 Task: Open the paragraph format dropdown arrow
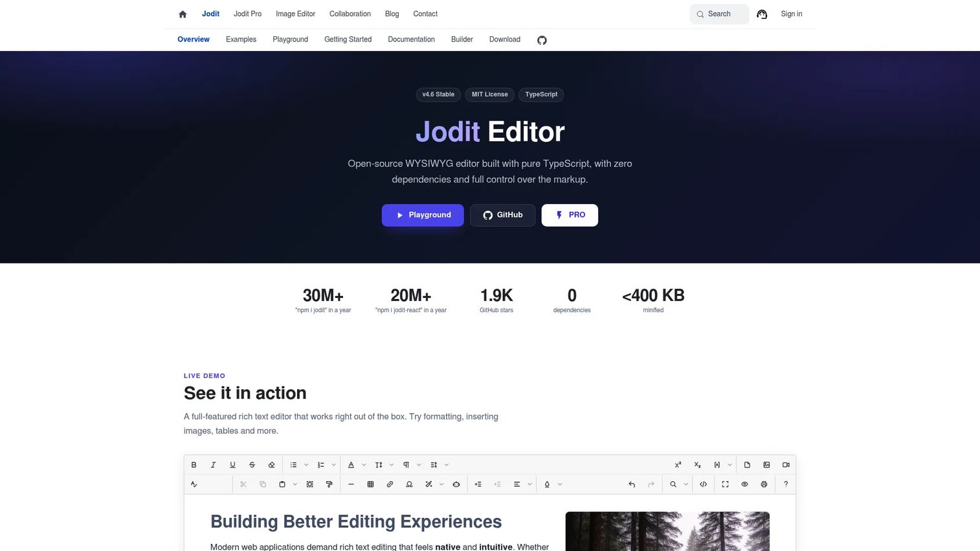click(x=419, y=465)
